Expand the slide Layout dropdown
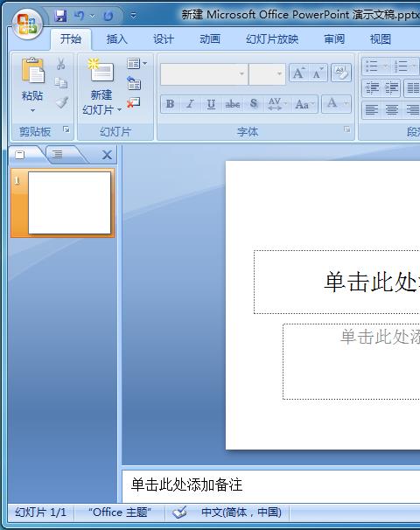Viewport: 420px width, 530px height. tap(137, 64)
